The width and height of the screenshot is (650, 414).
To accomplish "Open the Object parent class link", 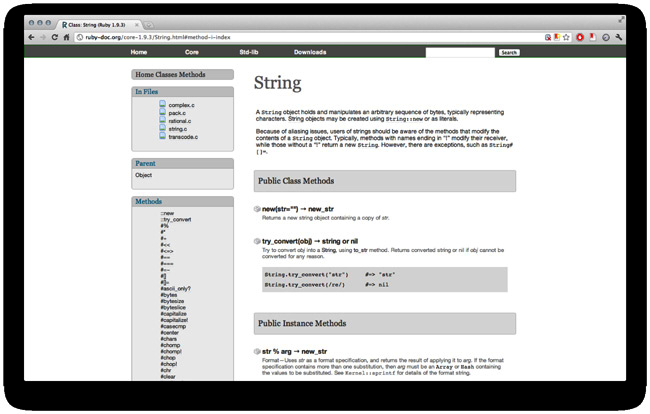I will point(143,175).
